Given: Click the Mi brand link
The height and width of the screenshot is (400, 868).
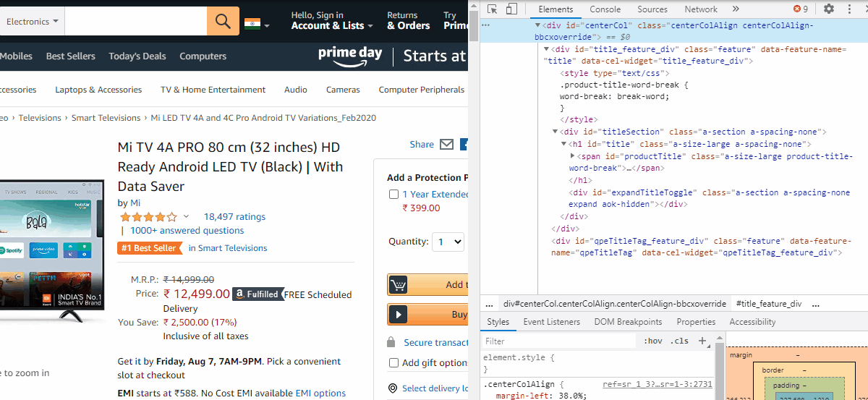Looking at the screenshot, I should pos(135,203).
